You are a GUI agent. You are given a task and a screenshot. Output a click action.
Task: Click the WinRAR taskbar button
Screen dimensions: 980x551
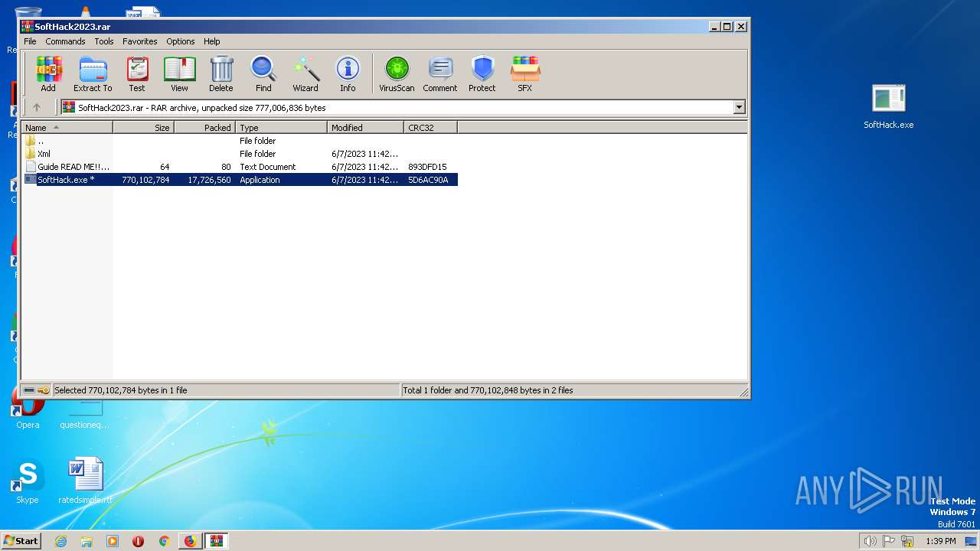pos(217,541)
